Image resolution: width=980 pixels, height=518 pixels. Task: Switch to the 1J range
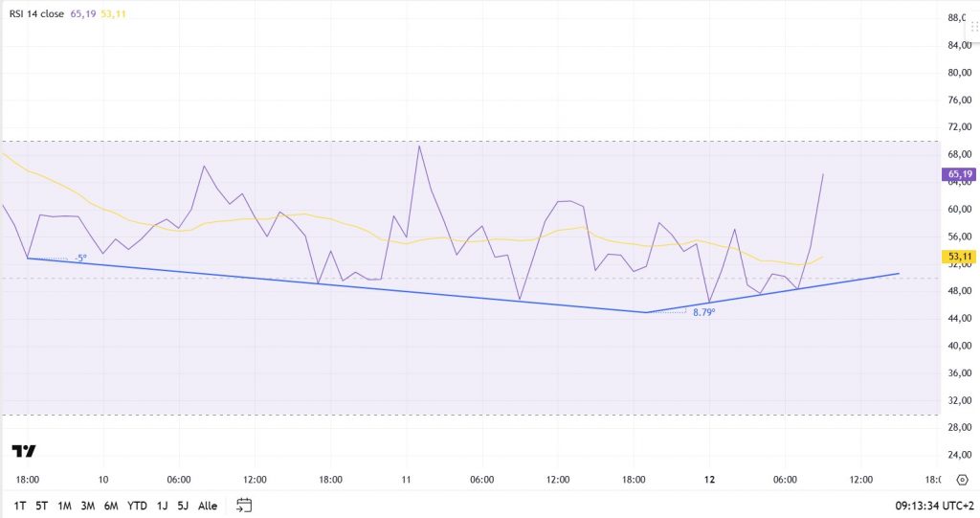pos(162,506)
